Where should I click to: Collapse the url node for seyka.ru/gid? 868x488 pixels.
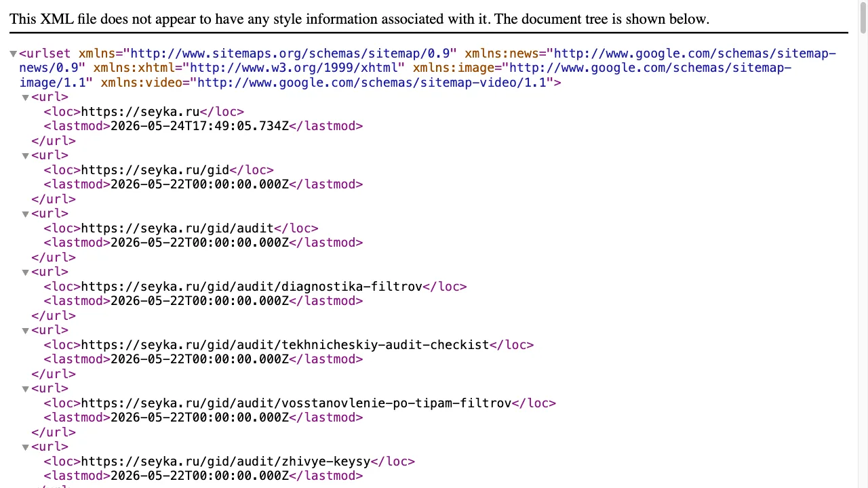25,156
